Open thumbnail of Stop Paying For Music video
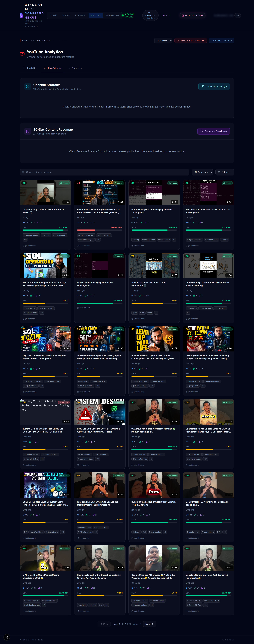This screenshot has width=254, height=644. tap(209, 339)
